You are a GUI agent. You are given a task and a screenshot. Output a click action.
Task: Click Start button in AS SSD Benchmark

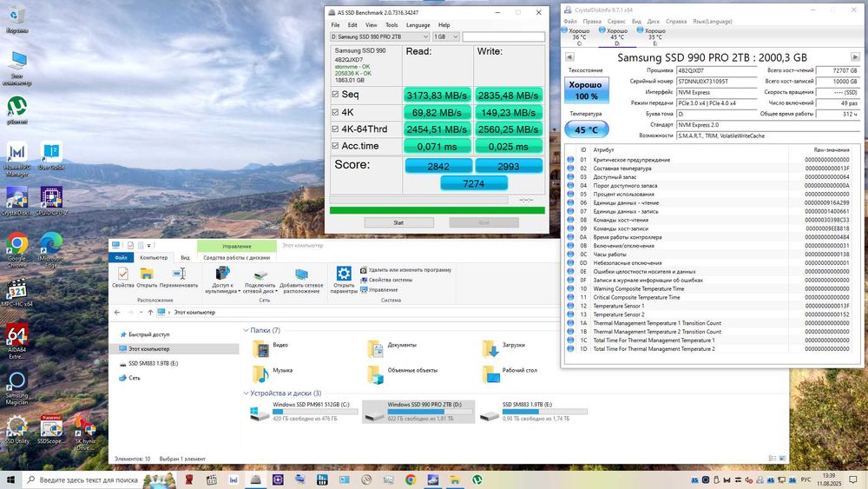(398, 222)
